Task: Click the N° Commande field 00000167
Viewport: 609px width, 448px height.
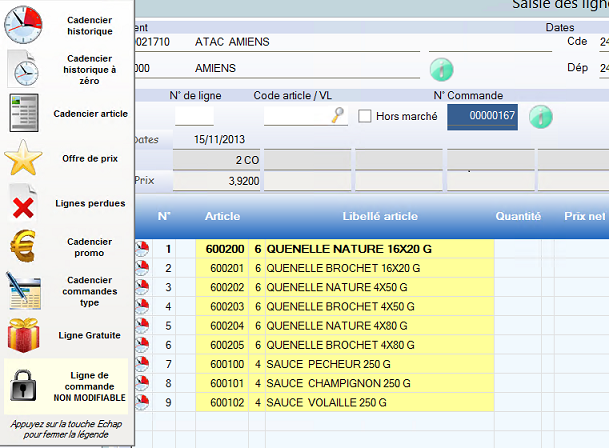Action: (x=483, y=117)
